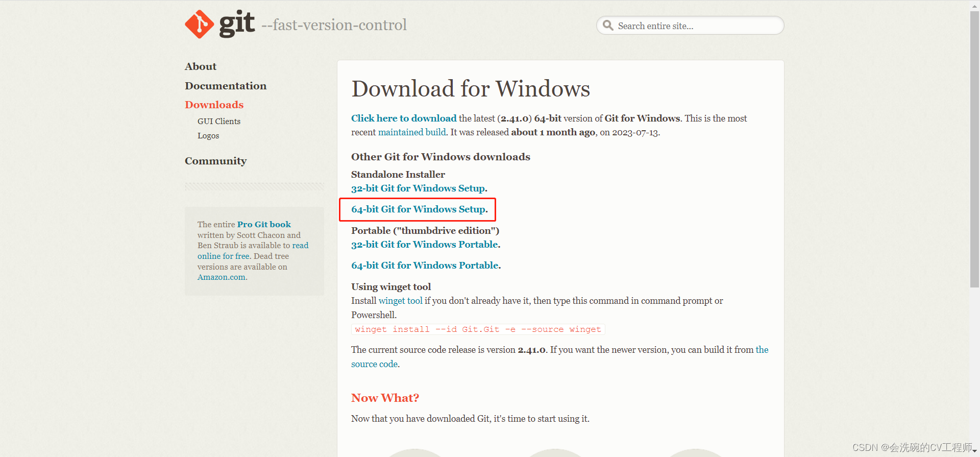The height and width of the screenshot is (457, 980).
Task: Click the 'Click here to download' link
Action: [404, 118]
